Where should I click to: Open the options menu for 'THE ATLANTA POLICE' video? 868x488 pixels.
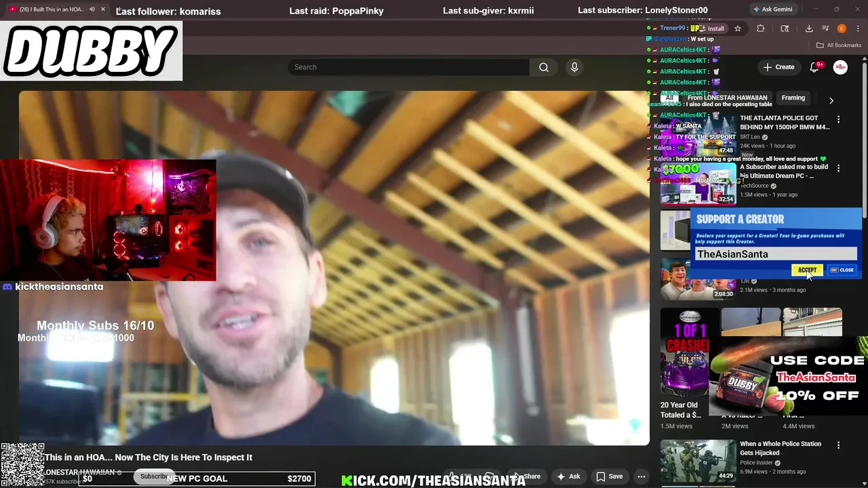click(838, 119)
